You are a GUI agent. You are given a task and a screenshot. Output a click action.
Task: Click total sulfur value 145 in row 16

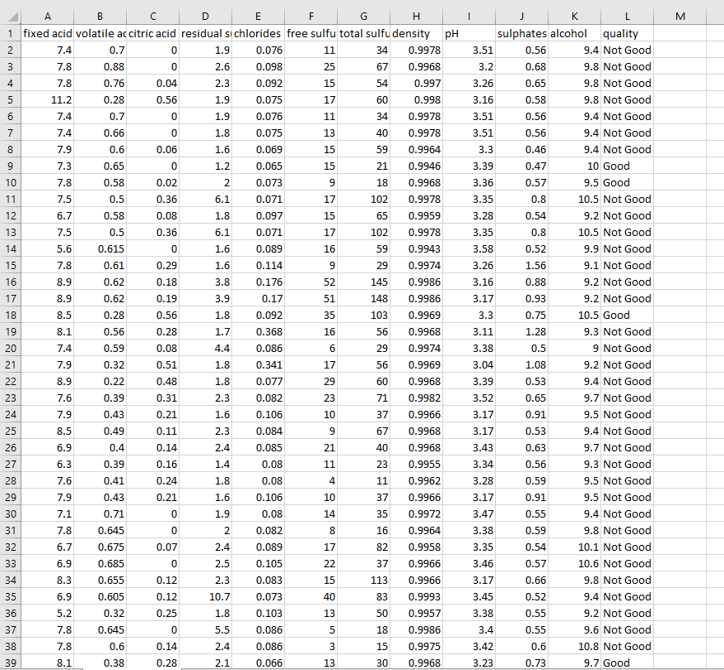click(x=363, y=282)
